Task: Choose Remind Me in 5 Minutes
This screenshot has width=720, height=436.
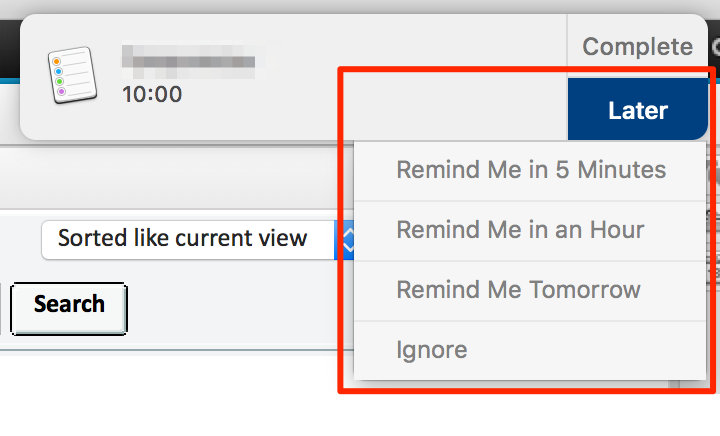Action: coord(530,170)
